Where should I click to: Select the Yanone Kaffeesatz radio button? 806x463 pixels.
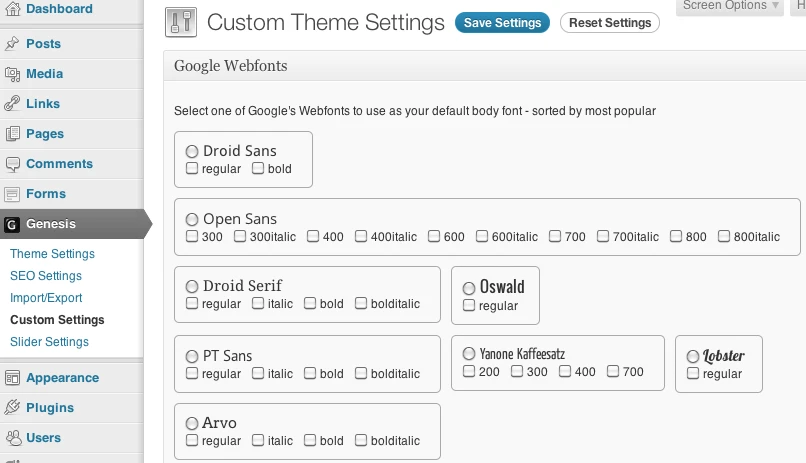[469, 354]
